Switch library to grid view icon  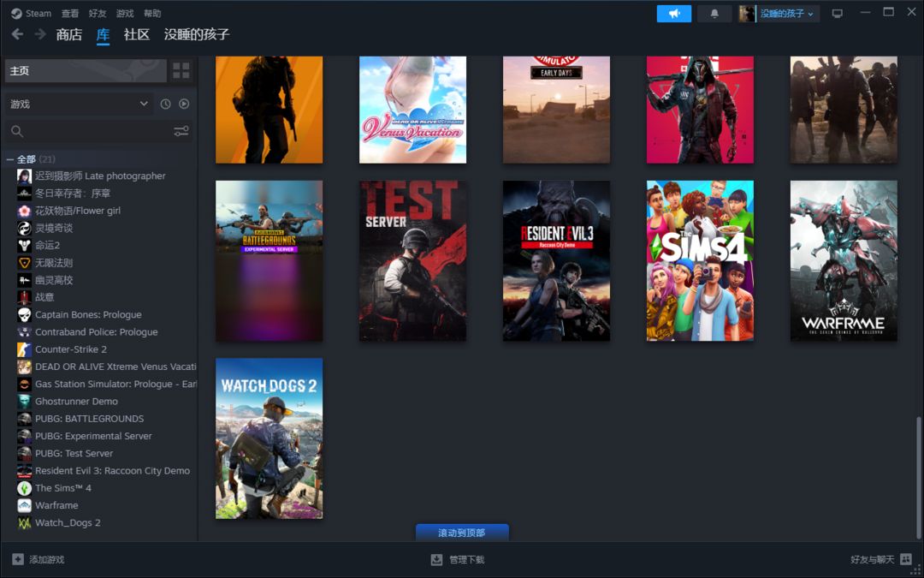[x=181, y=71]
